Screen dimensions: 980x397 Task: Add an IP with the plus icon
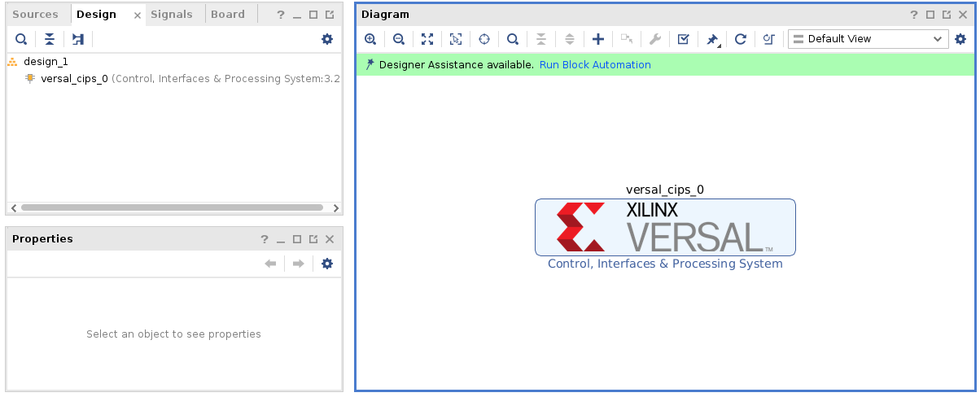(x=598, y=39)
